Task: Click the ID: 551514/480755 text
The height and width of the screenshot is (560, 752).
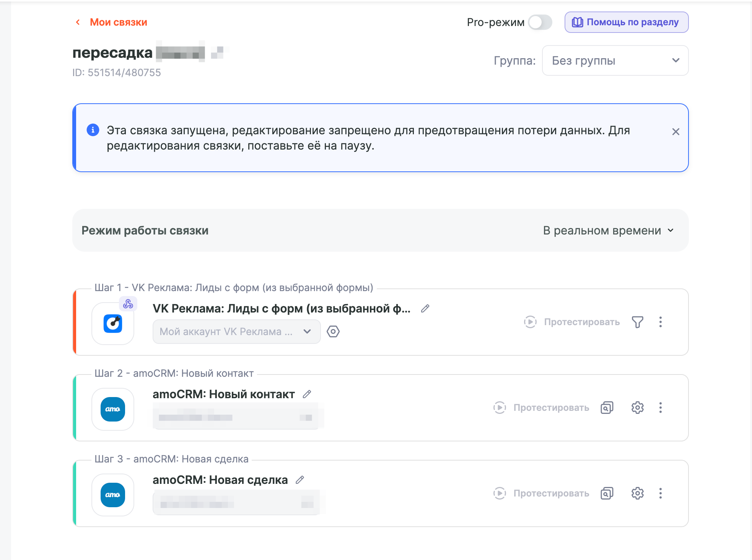Action: point(117,73)
